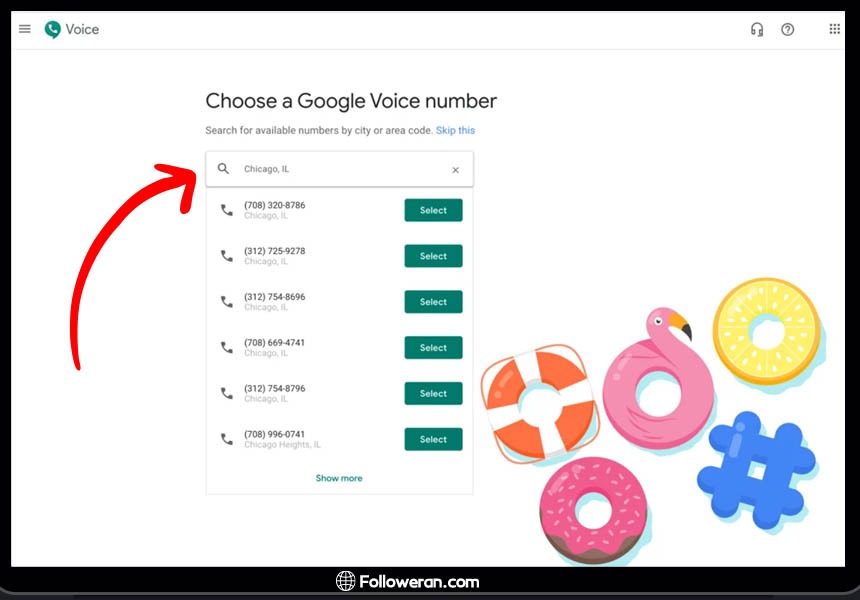Open the hamburger main menu
This screenshot has height=600, width=860.
click(x=25, y=29)
